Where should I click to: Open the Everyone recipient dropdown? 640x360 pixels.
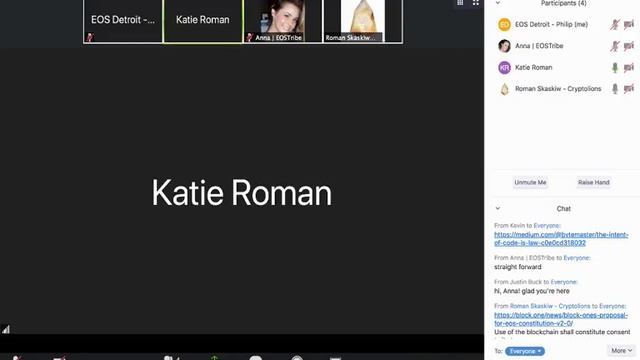(x=524, y=351)
